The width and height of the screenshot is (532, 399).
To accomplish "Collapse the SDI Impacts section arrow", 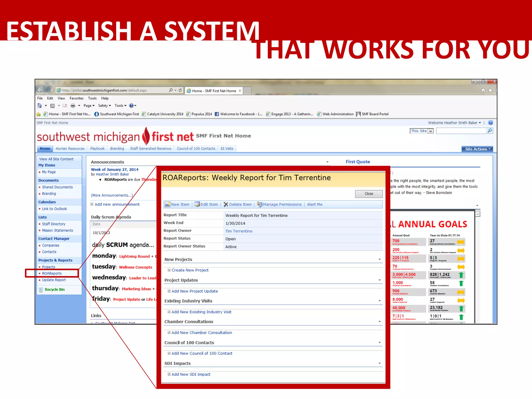I will (380, 363).
